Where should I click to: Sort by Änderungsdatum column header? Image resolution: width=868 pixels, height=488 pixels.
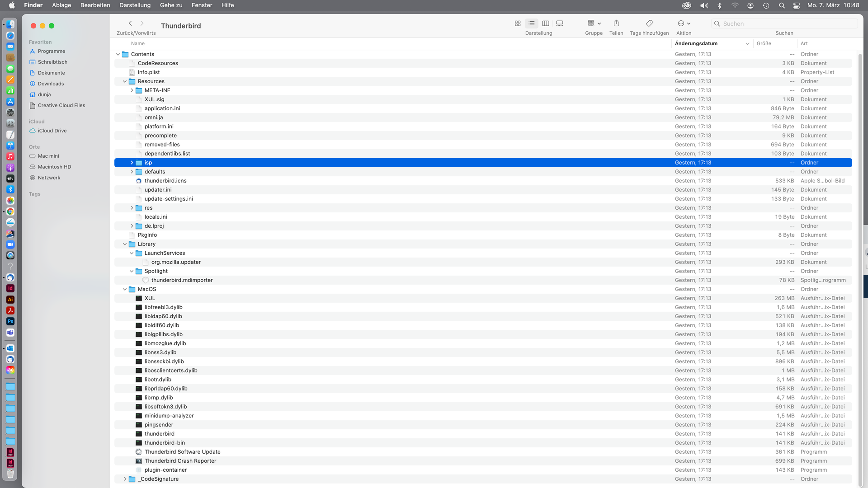click(696, 43)
